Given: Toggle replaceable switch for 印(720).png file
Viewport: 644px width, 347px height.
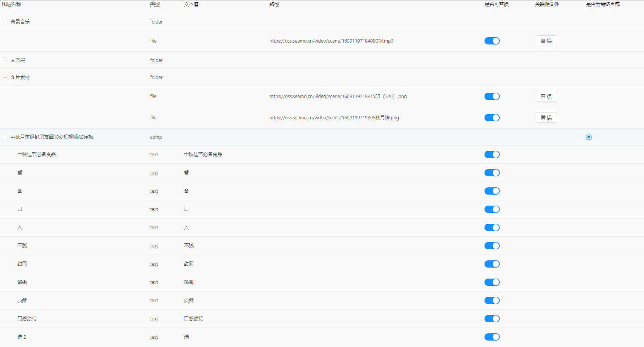Looking at the screenshot, I should coord(492,97).
